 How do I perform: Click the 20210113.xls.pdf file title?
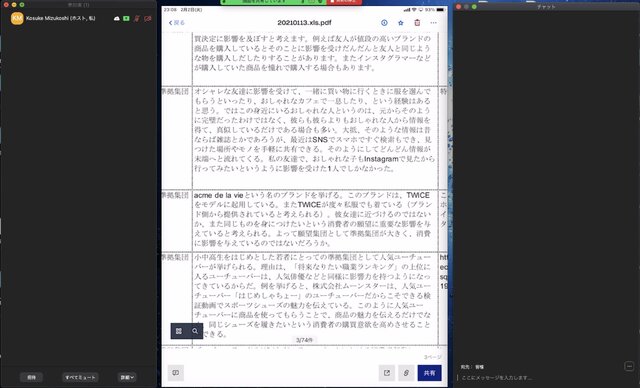(304, 23)
